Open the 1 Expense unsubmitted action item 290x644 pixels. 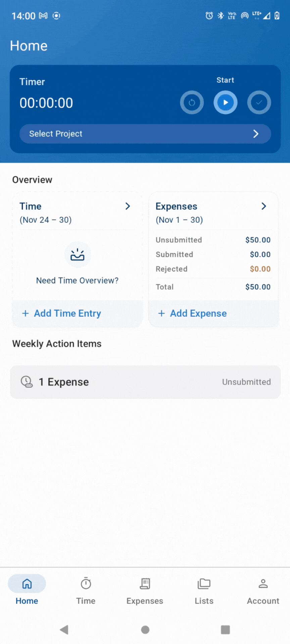(145, 382)
